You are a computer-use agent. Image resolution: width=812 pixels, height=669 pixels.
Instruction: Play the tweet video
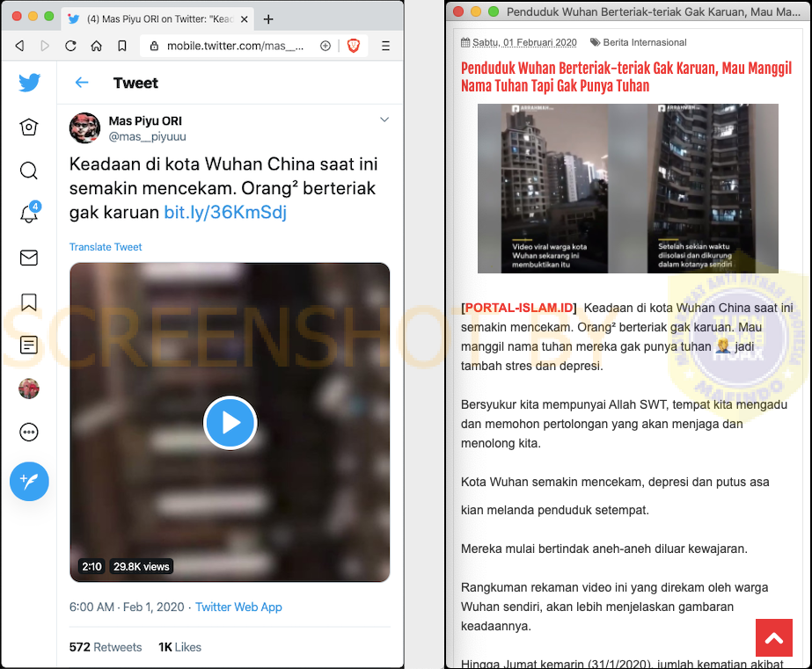pos(230,423)
